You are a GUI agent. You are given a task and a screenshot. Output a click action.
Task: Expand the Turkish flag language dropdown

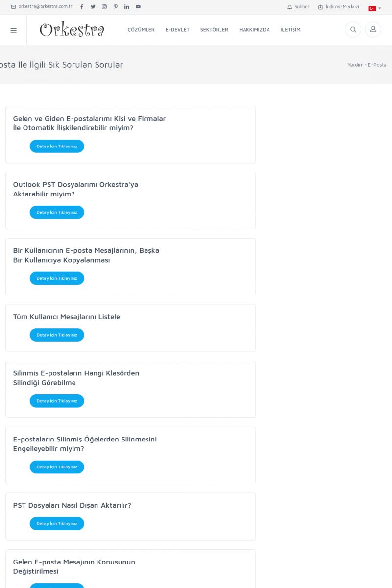(x=375, y=8)
